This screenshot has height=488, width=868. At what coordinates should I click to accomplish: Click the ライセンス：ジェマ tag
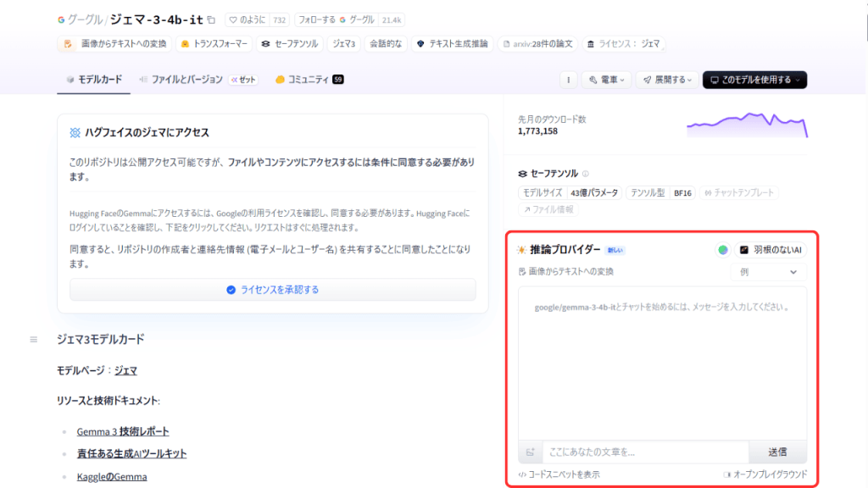click(x=623, y=44)
